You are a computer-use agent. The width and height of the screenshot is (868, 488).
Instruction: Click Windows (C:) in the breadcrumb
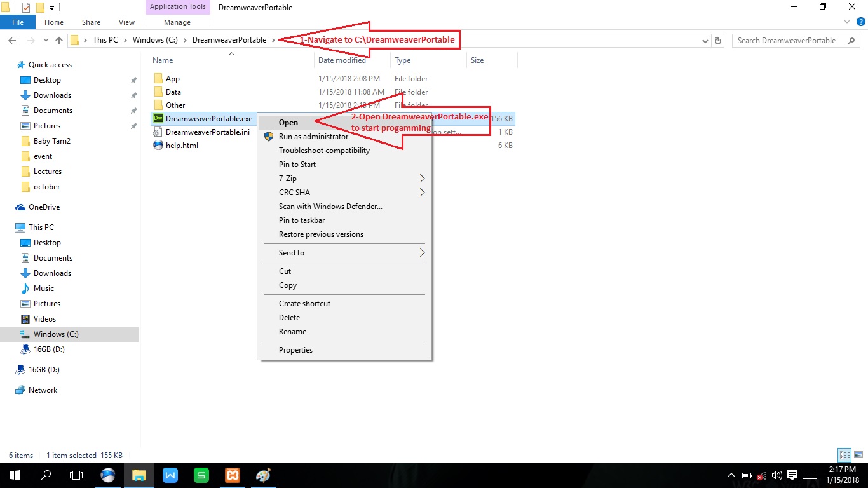(155, 40)
